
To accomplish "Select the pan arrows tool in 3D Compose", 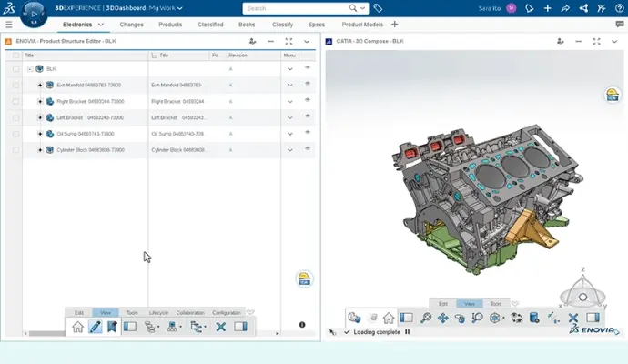I will pyautogui.click(x=443, y=318).
